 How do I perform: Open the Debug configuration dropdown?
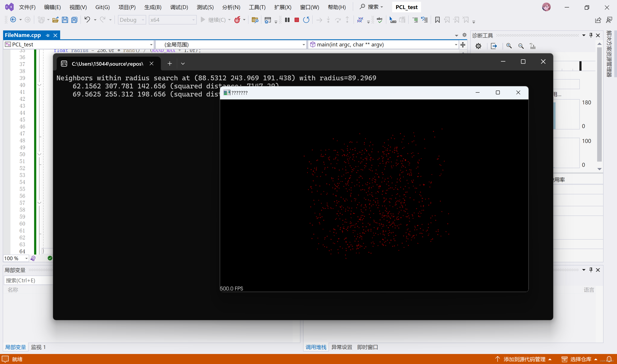pos(132,20)
